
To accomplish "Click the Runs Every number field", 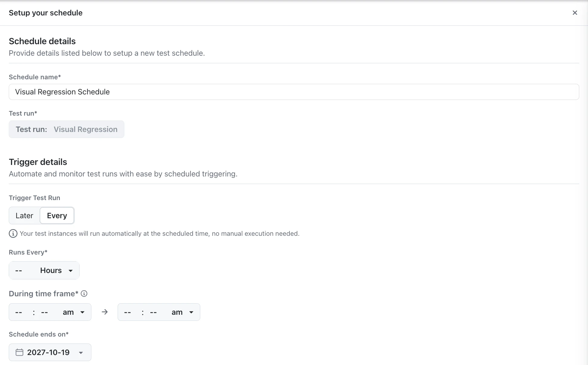I will tap(19, 270).
